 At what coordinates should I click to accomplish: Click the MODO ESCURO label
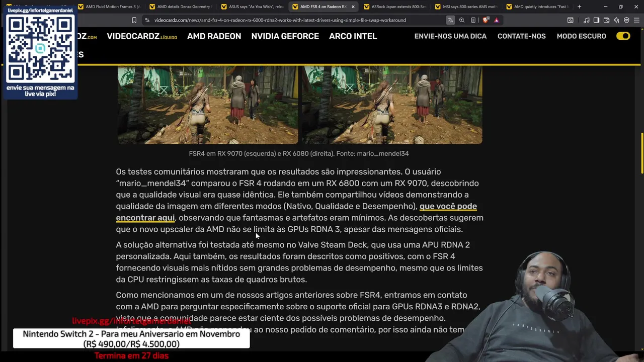(581, 36)
